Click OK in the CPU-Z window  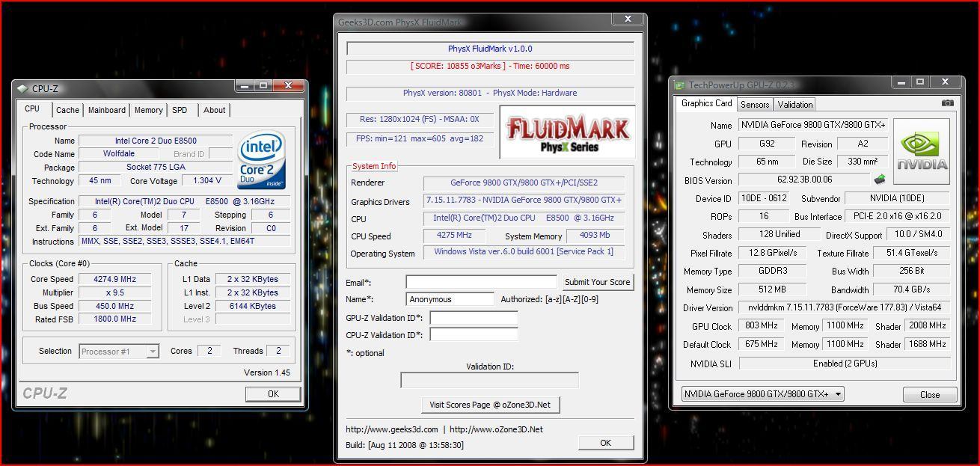tap(273, 394)
